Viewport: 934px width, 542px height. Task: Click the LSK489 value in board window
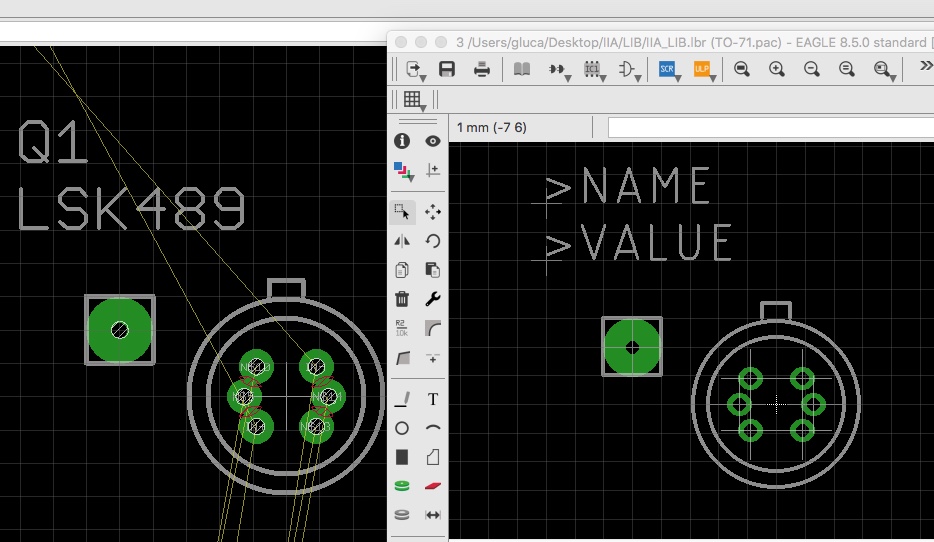[131, 208]
